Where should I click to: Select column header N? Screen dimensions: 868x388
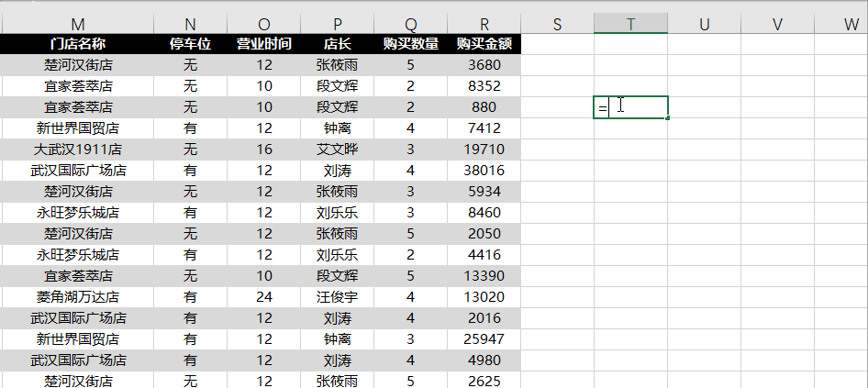point(190,24)
